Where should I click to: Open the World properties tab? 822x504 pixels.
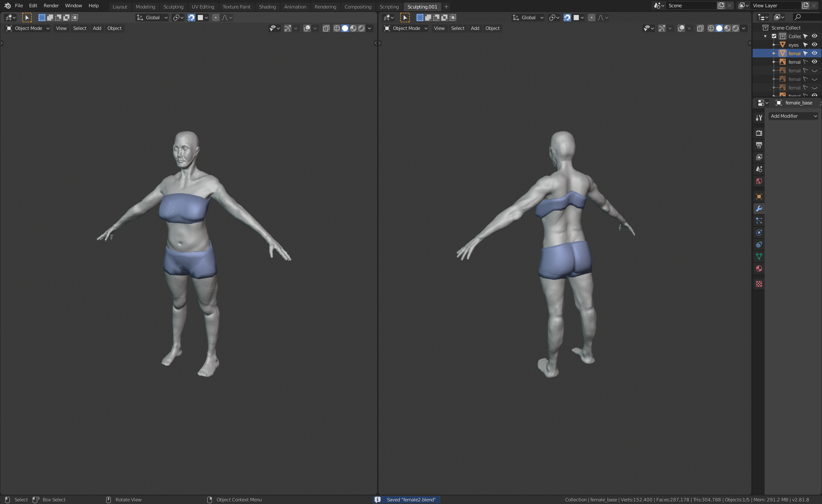coord(759,181)
